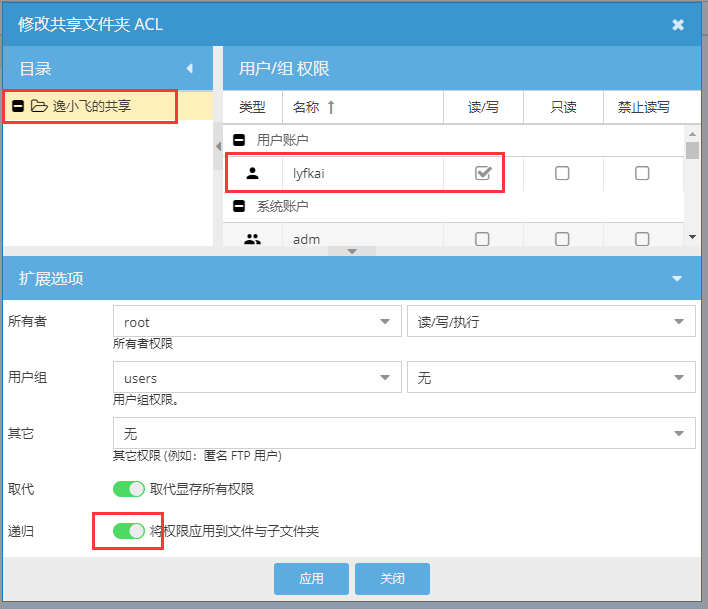Open the 所有者 root dropdown
Viewport: 708px width, 609px height.
pos(256,322)
